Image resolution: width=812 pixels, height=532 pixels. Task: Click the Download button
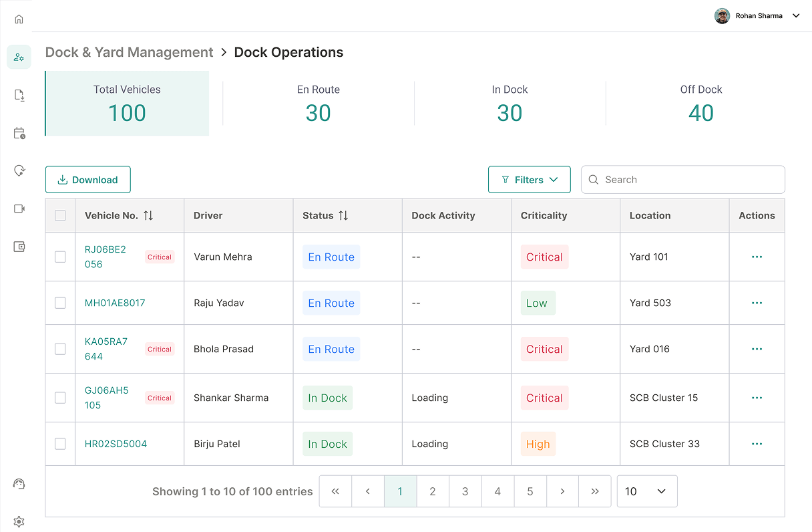tap(87, 179)
